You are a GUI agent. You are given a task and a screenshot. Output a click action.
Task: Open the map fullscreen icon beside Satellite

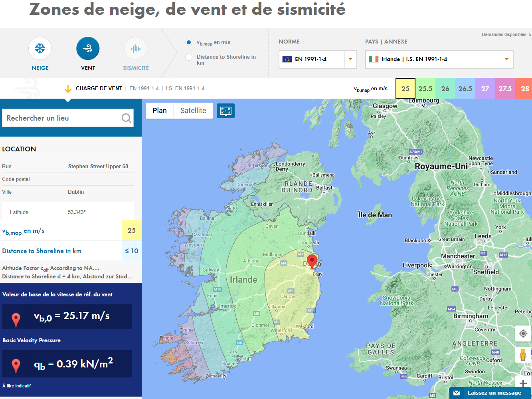[225, 111]
